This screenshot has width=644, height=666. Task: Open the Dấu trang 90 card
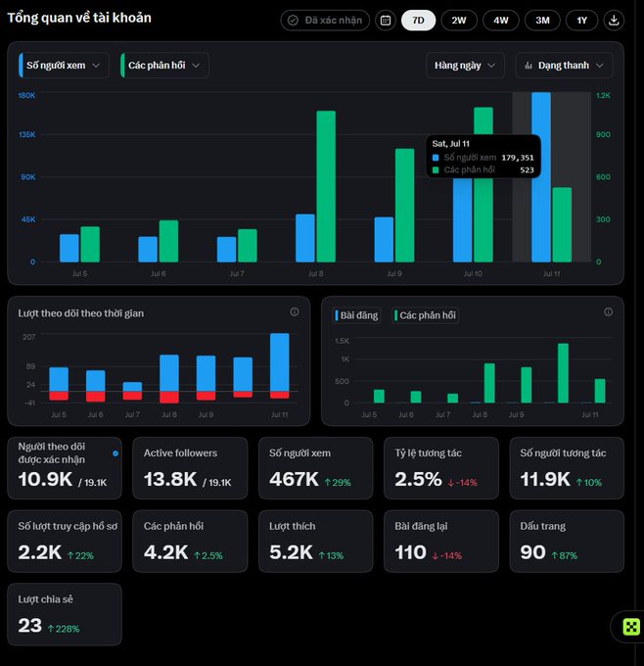click(x=567, y=541)
